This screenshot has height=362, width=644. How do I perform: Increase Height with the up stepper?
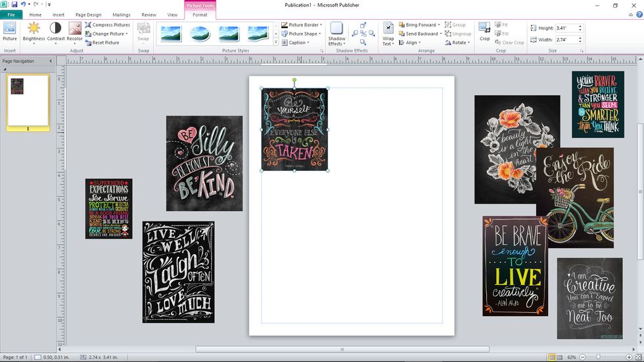click(580, 26)
